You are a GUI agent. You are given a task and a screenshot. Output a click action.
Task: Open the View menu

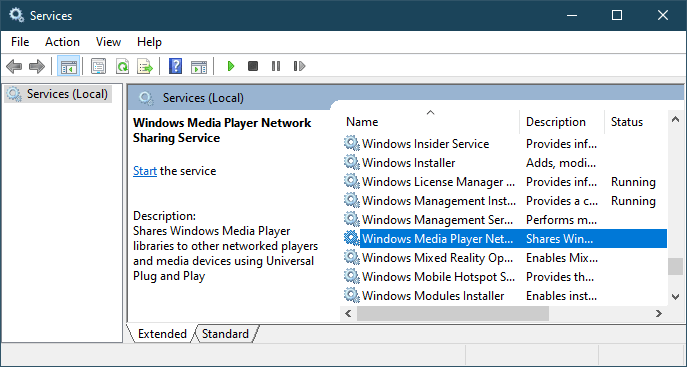(108, 42)
